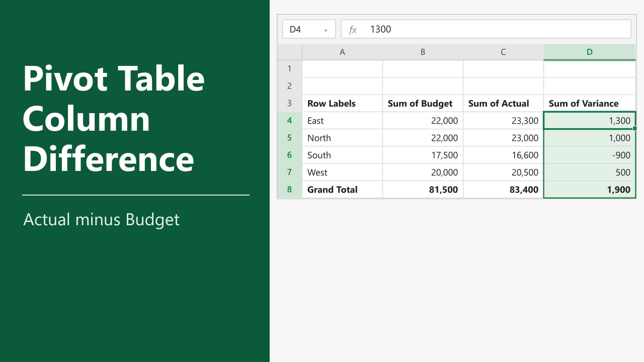Select the Grand Total variance 1,900
Viewport: 644px width, 362px height.
[590, 189]
